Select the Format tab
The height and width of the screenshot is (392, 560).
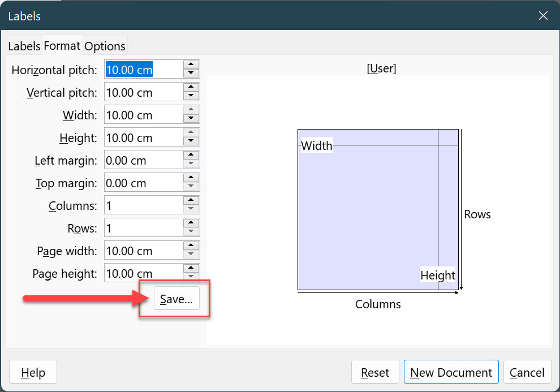(x=62, y=45)
